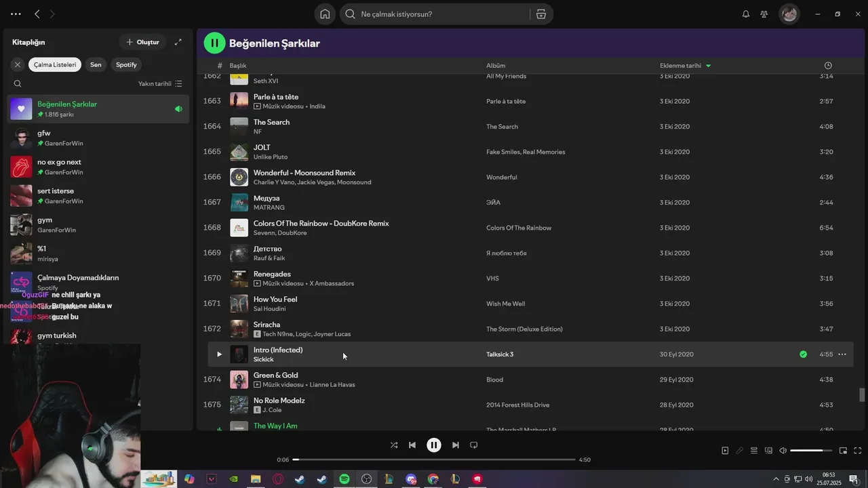868x488 pixels.
Task: Enter full screen mode icon
Action: [x=857, y=451]
